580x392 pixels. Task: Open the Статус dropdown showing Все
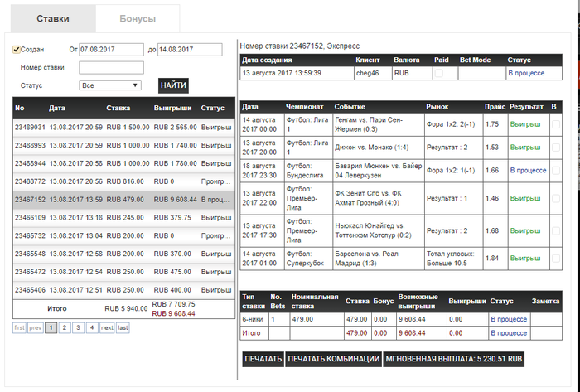click(110, 85)
